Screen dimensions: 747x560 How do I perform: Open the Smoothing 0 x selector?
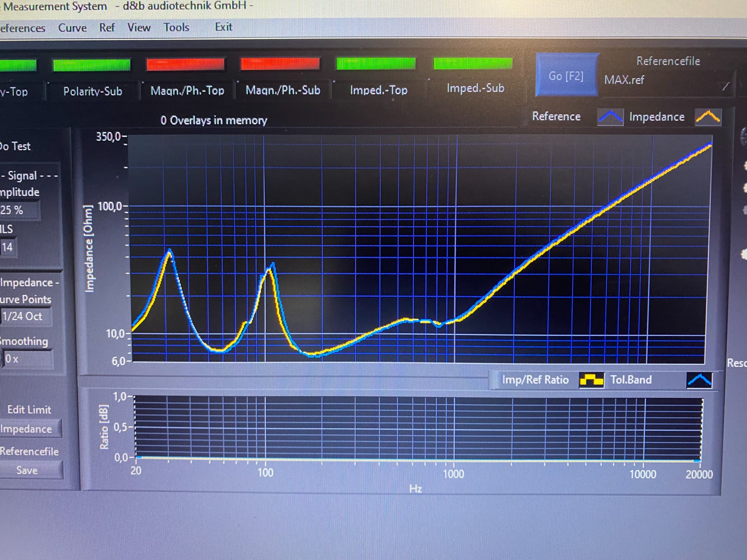pyautogui.click(x=27, y=359)
